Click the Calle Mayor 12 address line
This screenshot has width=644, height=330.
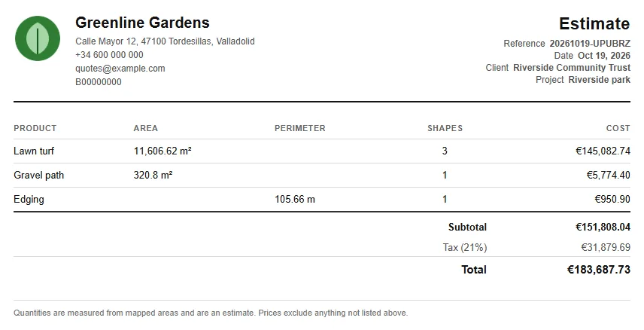165,41
